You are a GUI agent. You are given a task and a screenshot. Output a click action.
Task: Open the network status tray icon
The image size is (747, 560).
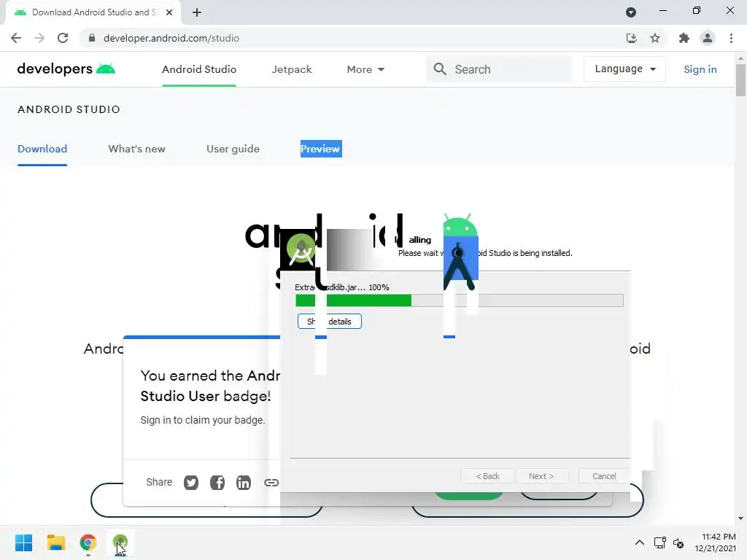[x=659, y=542]
